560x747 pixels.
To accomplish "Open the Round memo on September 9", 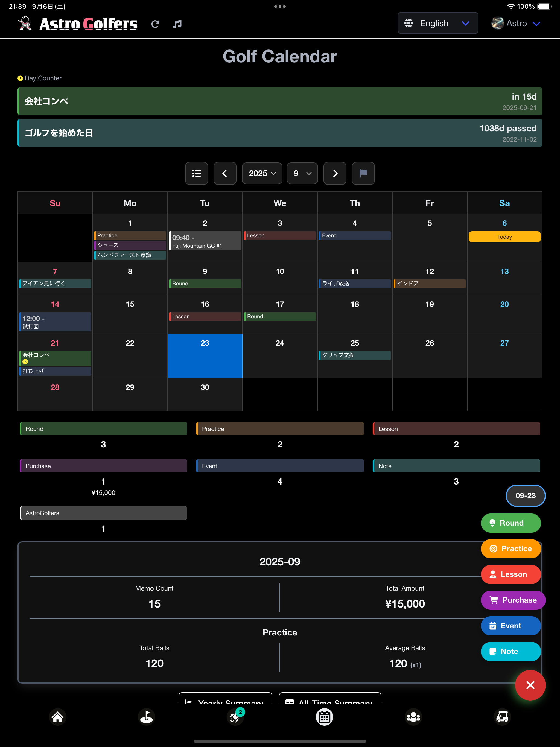I will click(x=205, y=284).
